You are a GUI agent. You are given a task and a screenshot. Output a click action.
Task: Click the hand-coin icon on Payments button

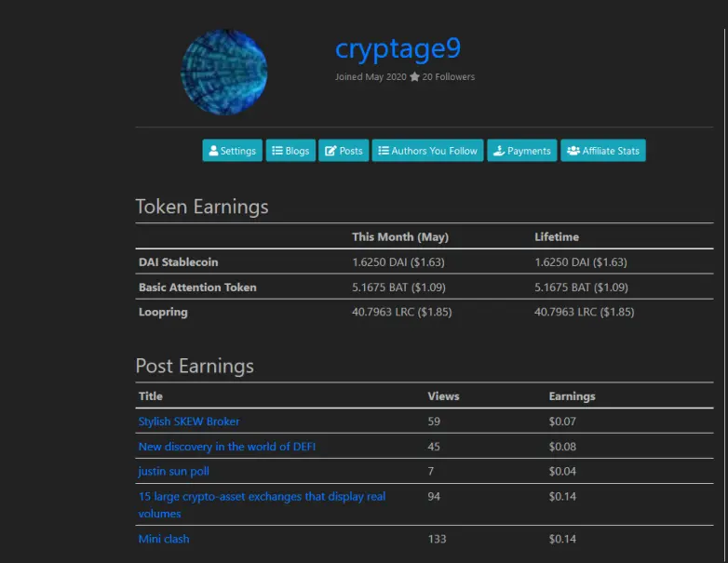click(x=499, y=151)
